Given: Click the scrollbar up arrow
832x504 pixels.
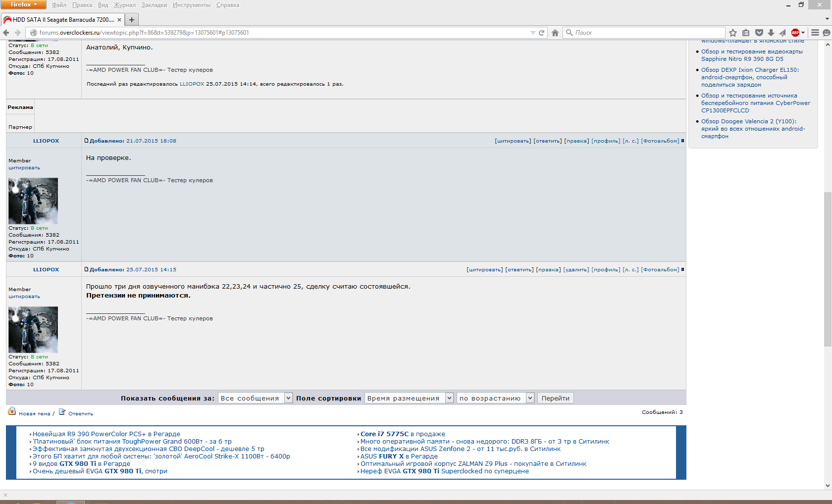Looking at the screenshot, I should (x=828, y=45).
